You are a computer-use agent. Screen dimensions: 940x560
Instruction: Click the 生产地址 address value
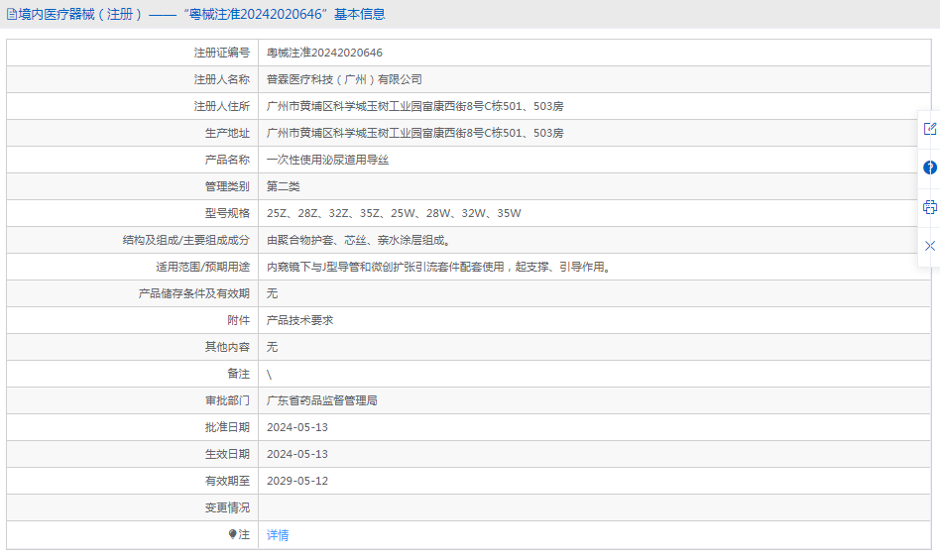(414, 133)
